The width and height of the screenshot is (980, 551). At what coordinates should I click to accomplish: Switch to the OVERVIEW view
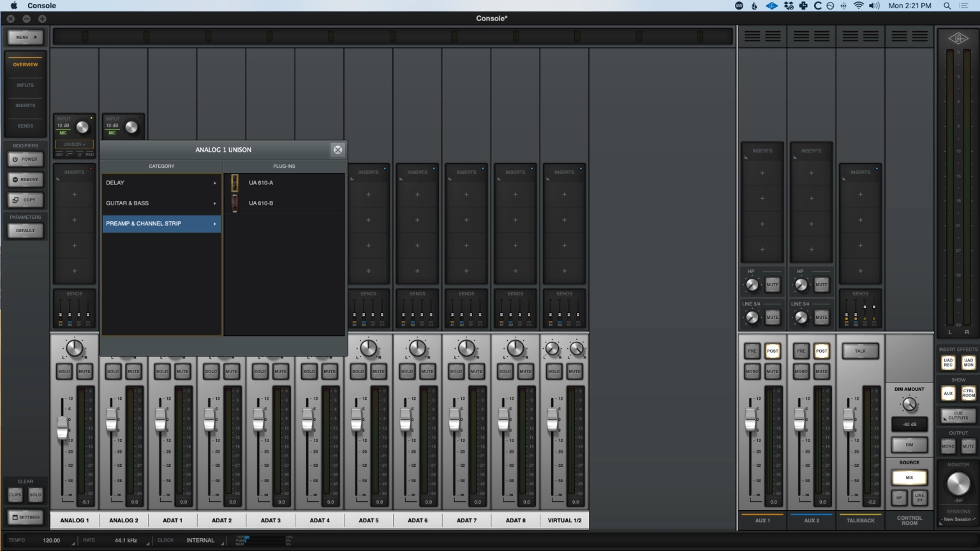26,64
